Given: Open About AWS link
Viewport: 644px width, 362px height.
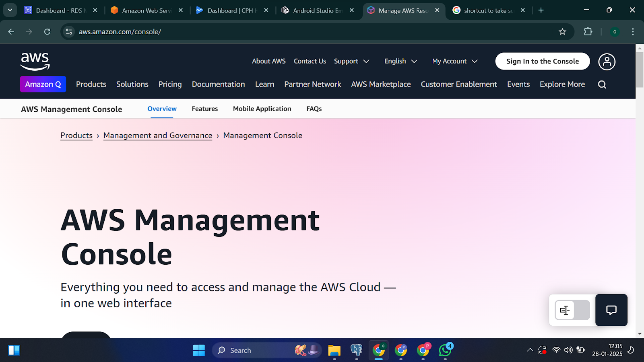Looking at the screenshot, I should (x=269, y=61).
